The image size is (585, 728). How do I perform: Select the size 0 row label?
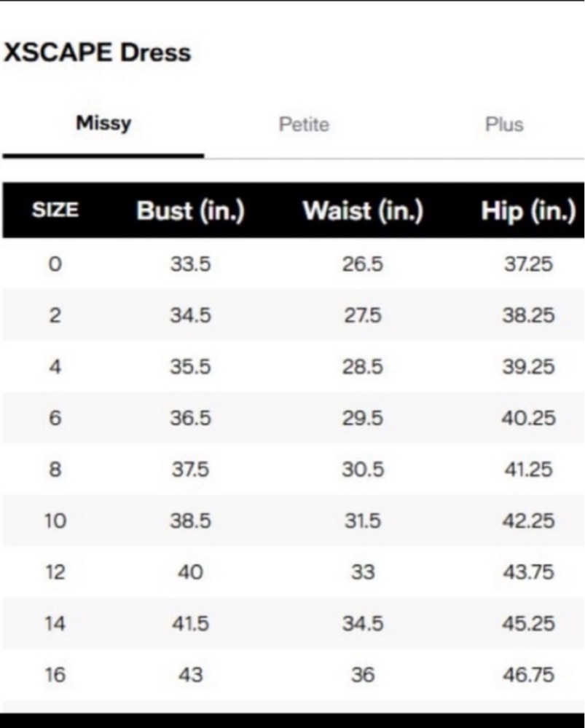55,264
